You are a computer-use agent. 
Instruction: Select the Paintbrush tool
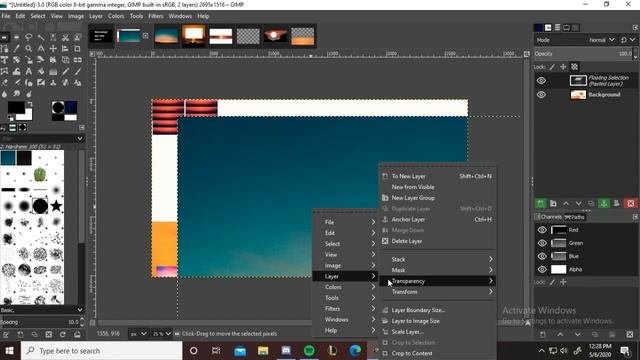78,71
